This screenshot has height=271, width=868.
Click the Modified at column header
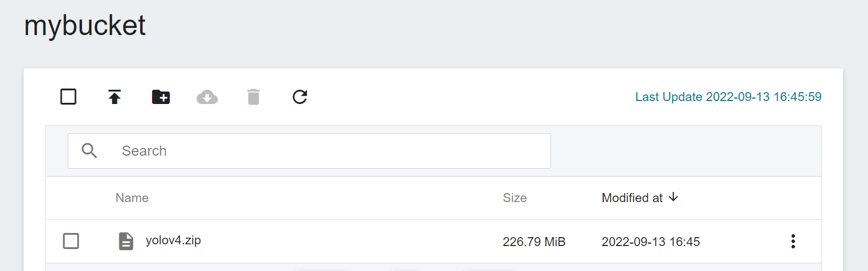point(632,198)
